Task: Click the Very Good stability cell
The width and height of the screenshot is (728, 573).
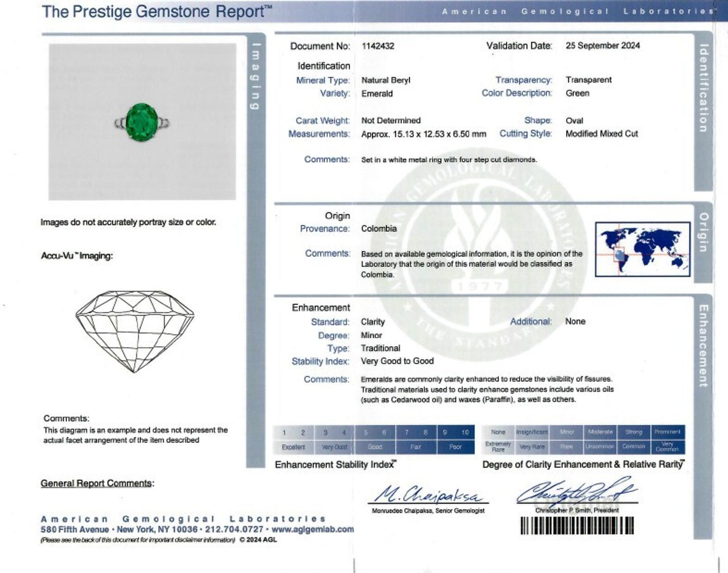Action: tap(334, 447)
